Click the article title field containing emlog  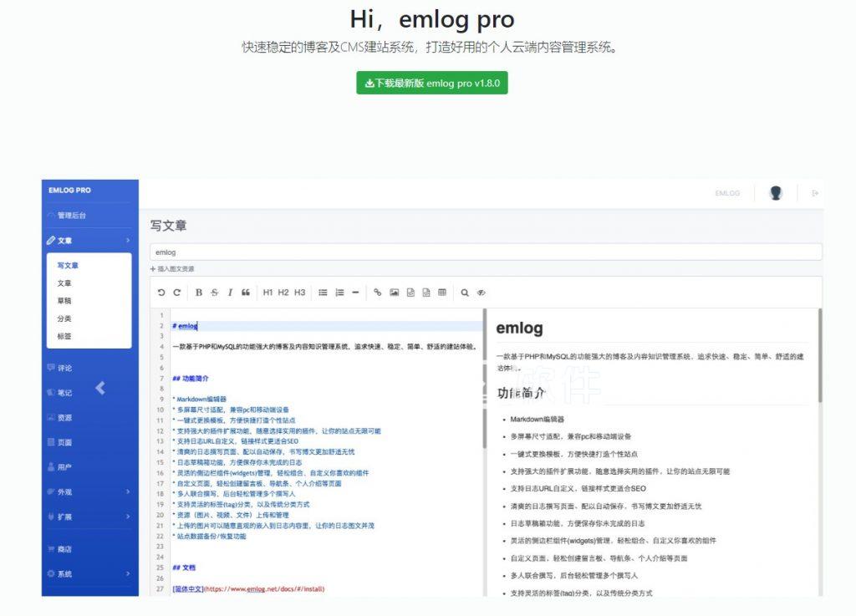(x=485, y=252)
